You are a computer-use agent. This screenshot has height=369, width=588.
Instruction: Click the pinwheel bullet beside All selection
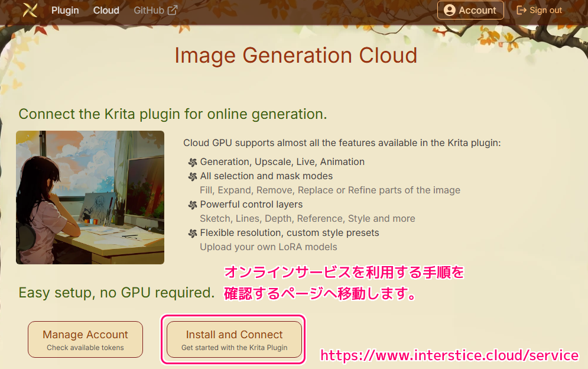tap(193, 176)
